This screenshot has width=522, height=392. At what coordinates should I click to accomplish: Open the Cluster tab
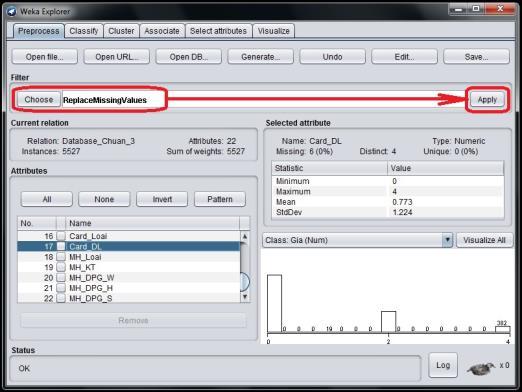pyautogui.click(x=121, y=31)
